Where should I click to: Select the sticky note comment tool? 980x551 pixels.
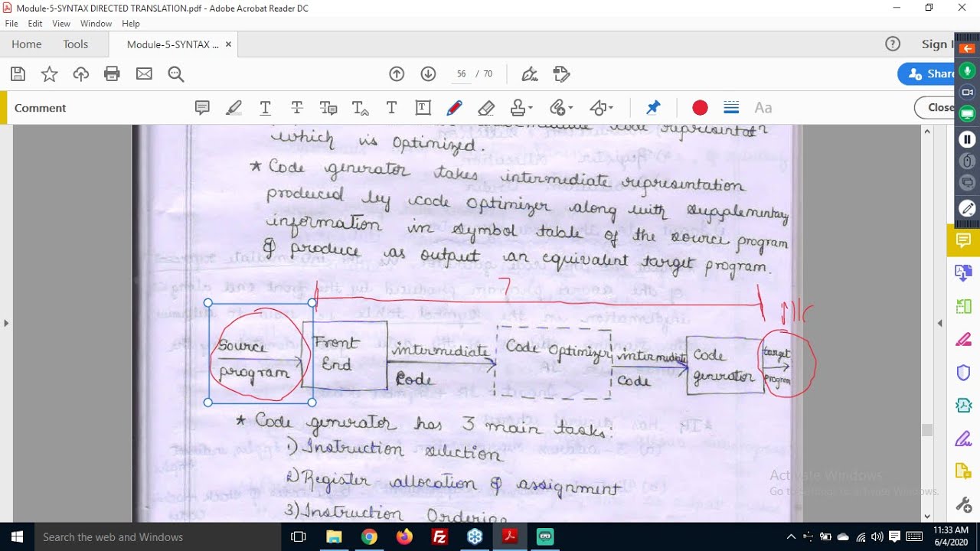(x=202, y=108)
